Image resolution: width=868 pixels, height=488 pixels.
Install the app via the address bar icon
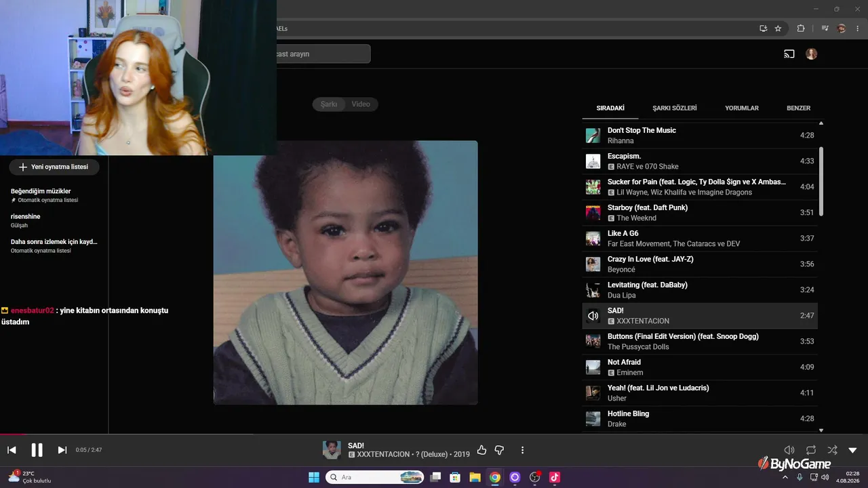tap(764, 28)
